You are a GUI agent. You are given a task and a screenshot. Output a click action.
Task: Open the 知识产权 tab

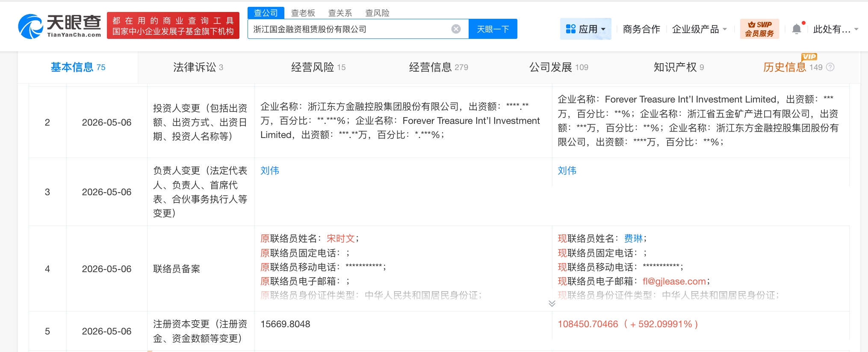point(679,67)
